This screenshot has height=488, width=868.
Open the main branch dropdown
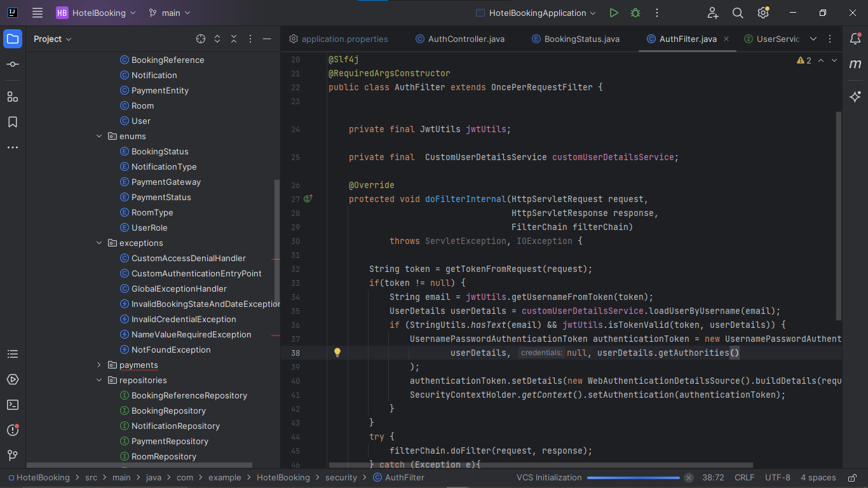pos(170,13)
